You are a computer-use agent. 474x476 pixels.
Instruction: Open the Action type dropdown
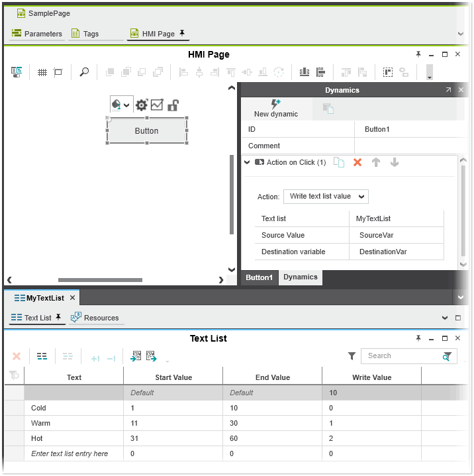[x=326, y=197]
